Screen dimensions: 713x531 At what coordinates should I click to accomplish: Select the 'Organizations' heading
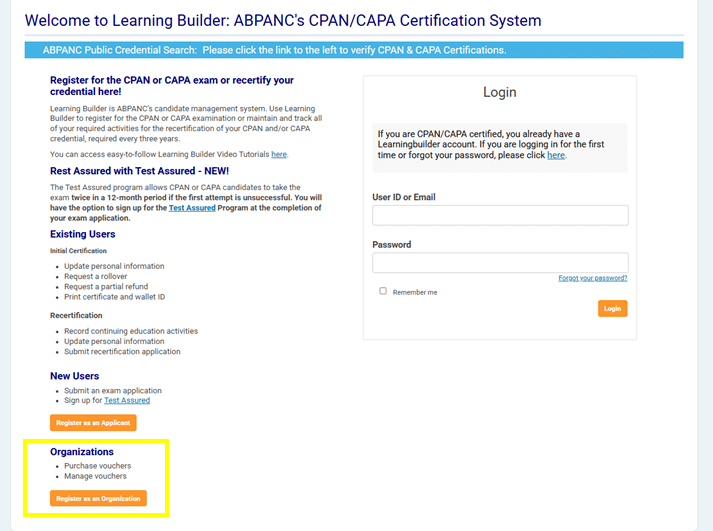tap(82, 452)
